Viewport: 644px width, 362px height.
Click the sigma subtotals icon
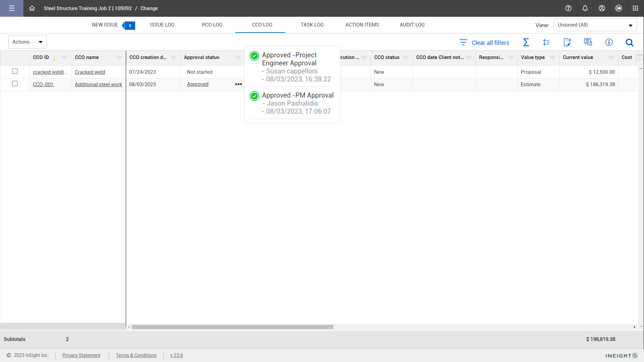coord(526,42)
